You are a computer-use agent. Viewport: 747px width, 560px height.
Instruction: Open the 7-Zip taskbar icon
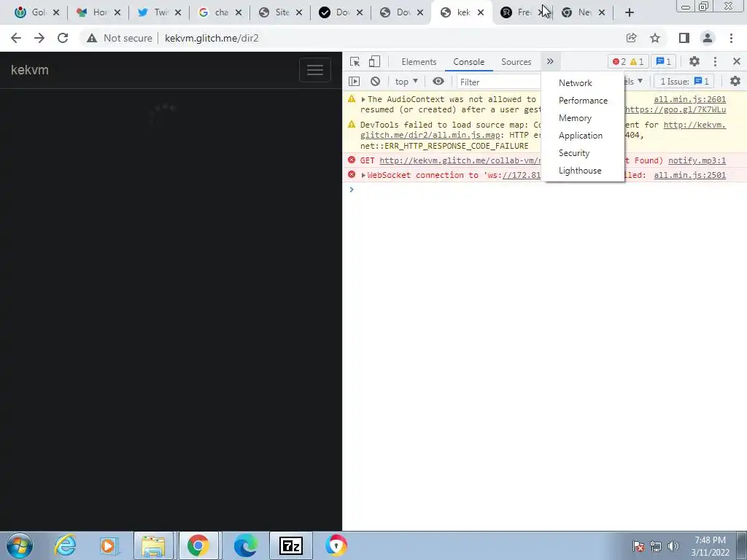click(291, 545)
